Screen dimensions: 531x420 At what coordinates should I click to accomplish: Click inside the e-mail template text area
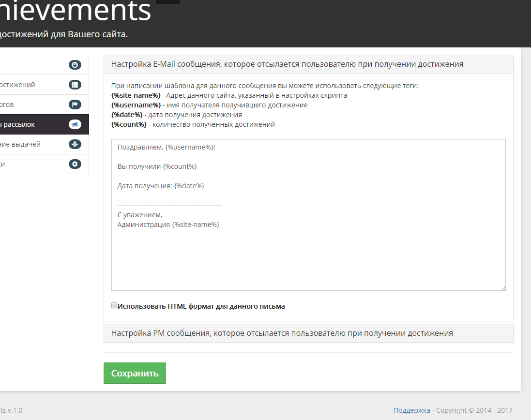pos(308,256)
